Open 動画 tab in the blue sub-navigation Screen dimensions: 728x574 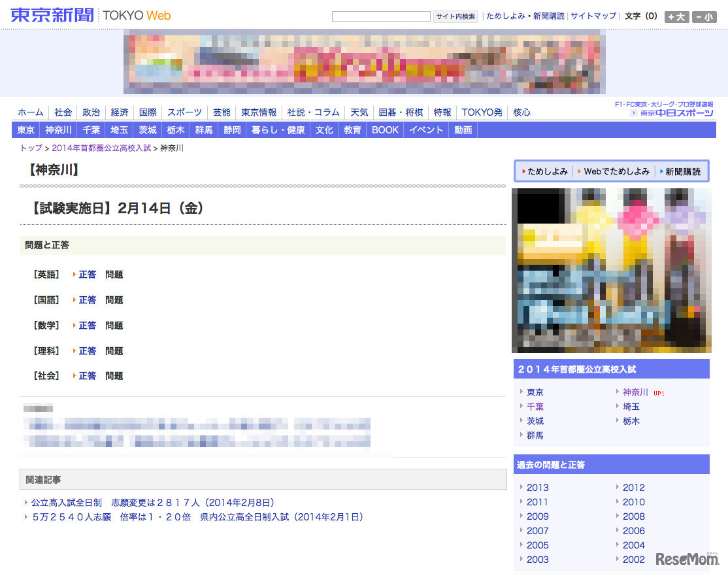click(x=463, y=130)
